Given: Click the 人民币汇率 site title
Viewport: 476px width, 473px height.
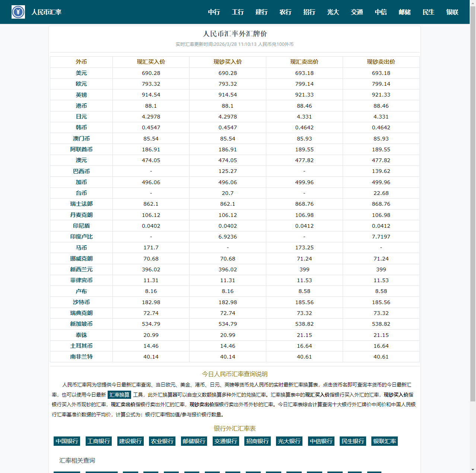Looking at the screenshot, I should [x=46, y=12].
